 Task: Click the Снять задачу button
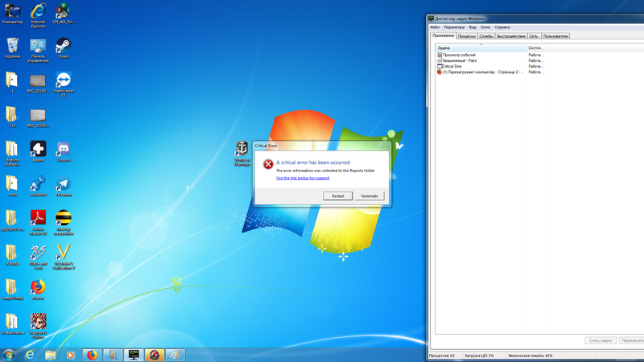coord(601,340)
